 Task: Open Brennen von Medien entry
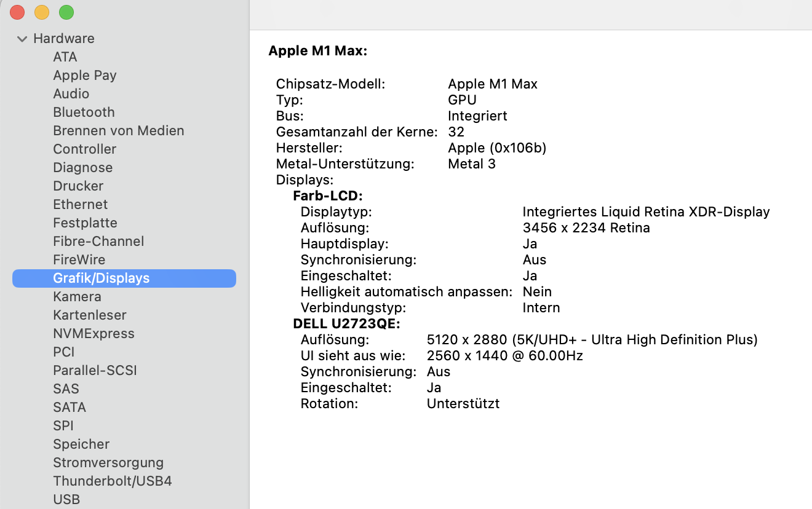(x=119, y=131)
